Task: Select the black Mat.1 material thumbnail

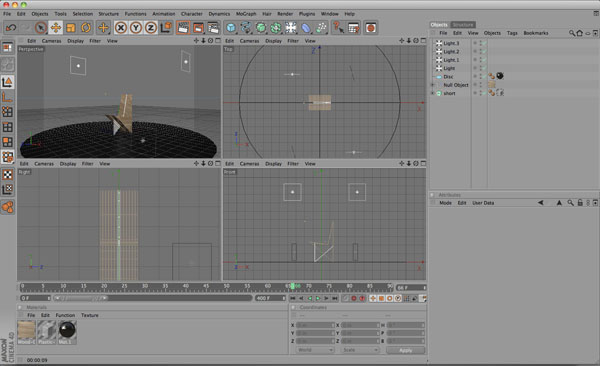Action: click(x=67, y=332)
